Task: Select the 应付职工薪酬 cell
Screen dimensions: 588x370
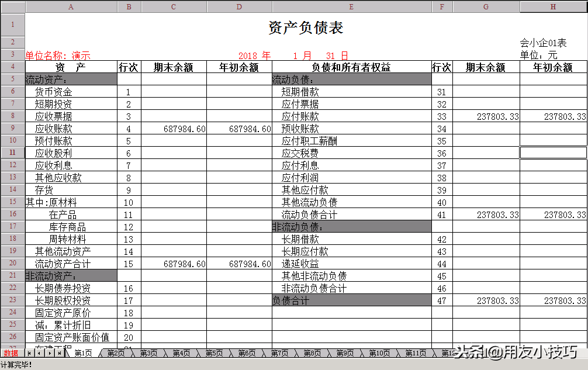Action: (x=352, y=141)
